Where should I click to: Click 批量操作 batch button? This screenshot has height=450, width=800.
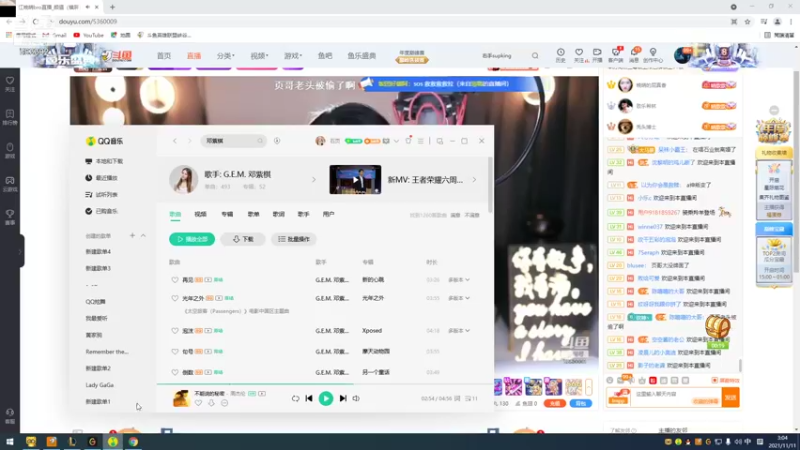coord(294,239)
